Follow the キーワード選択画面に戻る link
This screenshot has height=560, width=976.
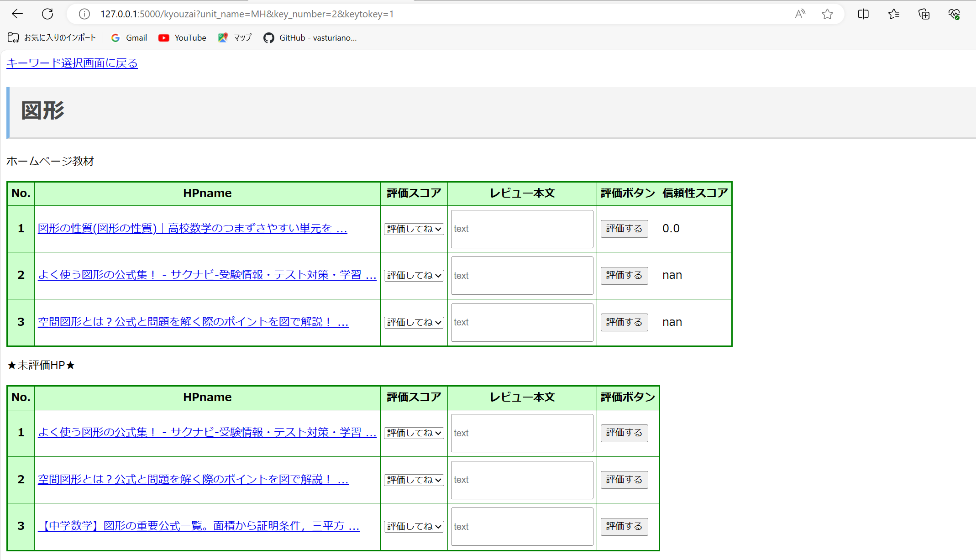[72, 63]
